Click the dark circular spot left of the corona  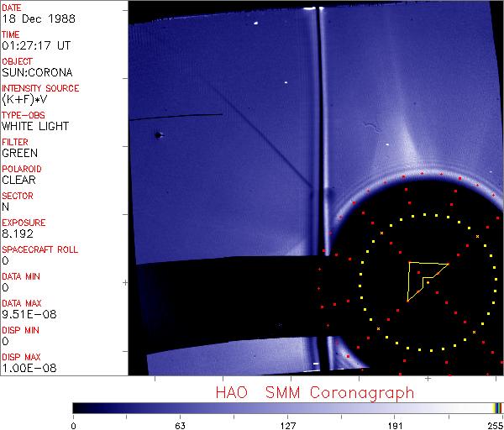[x=157, y=134]
